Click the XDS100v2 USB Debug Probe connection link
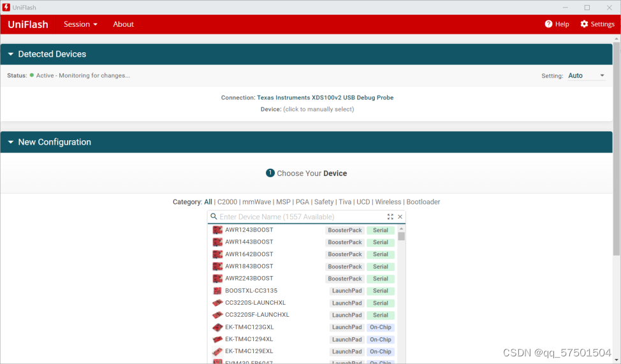The height and width of the screenshot is (364, 621). point(325,98)
